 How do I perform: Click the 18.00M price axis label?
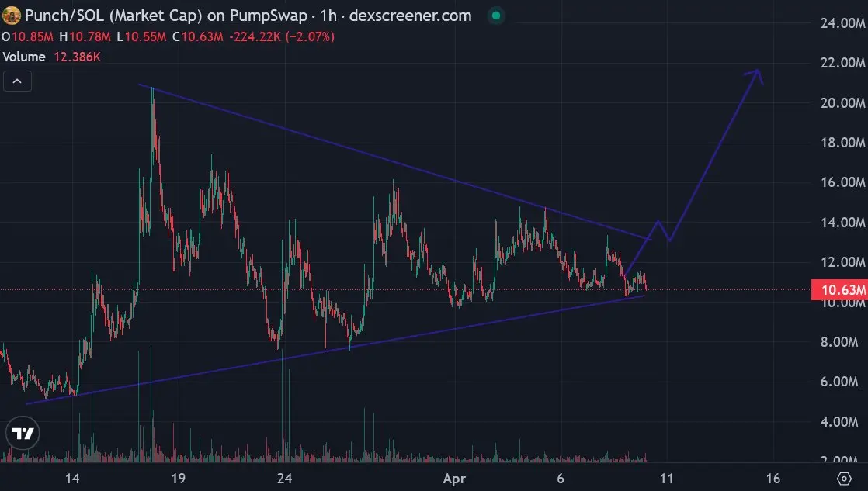(842, 143)
